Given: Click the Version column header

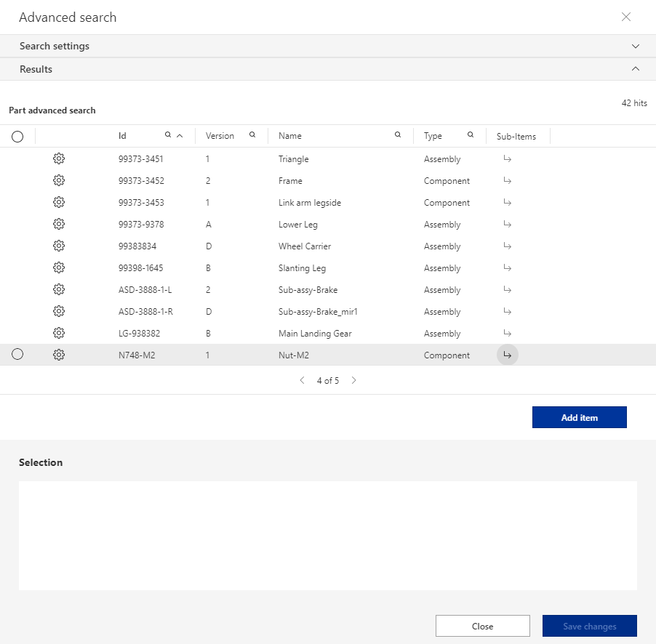Looking at the screenshot, I should point(220,136).
